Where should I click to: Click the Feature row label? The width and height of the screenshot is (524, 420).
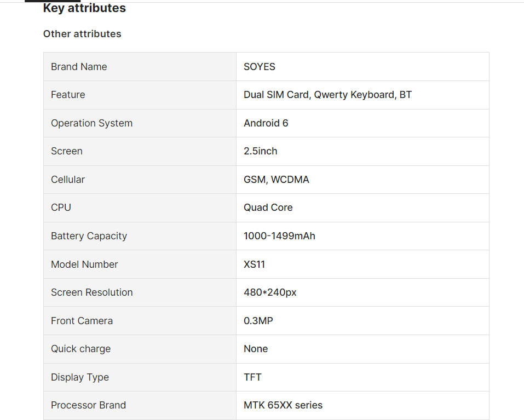pyautogui.click(x=68, y=95)
